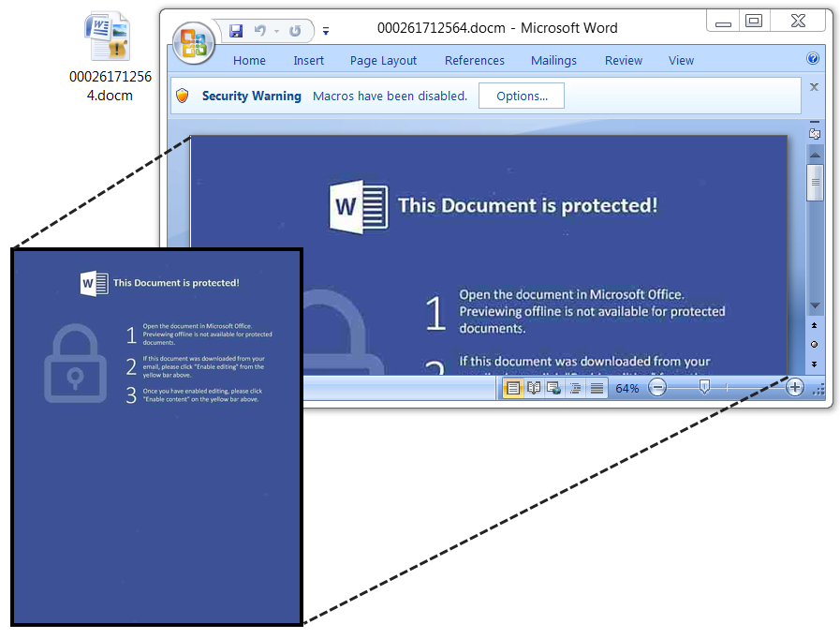This screenshot has width=840, height=639.
Task: Save the document using the floppy icon
Action: click(x=236, y=31)
